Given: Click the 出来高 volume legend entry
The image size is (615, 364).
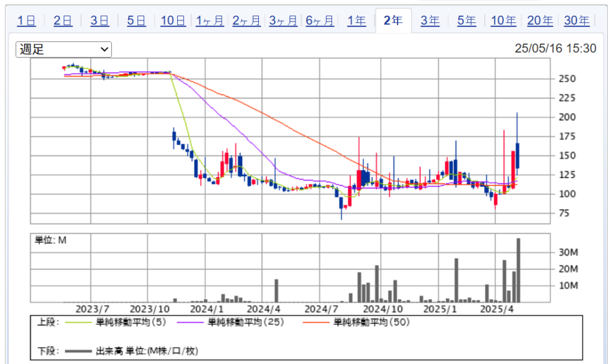Looking at the screenshot, I should click(147, 351).
